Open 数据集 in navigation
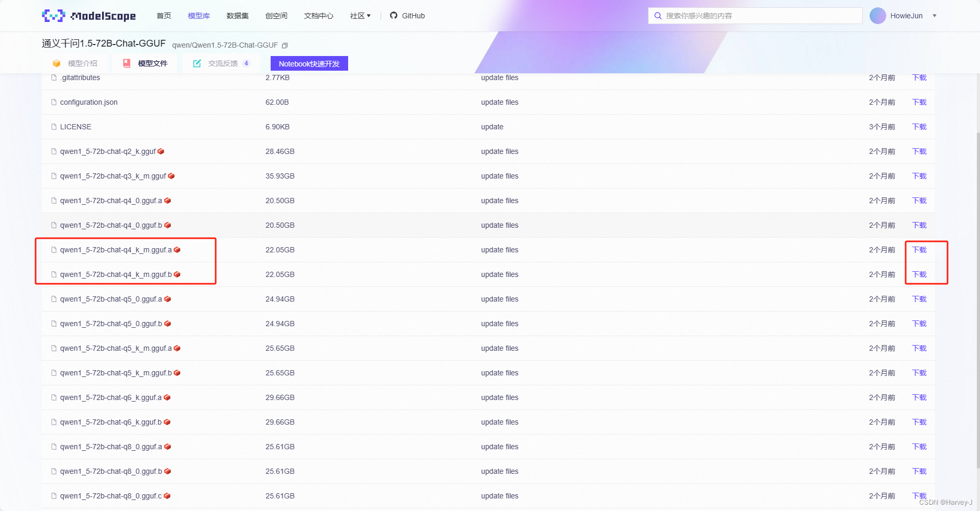This screenshot has width=980, height=511. [x=238, y=16]
